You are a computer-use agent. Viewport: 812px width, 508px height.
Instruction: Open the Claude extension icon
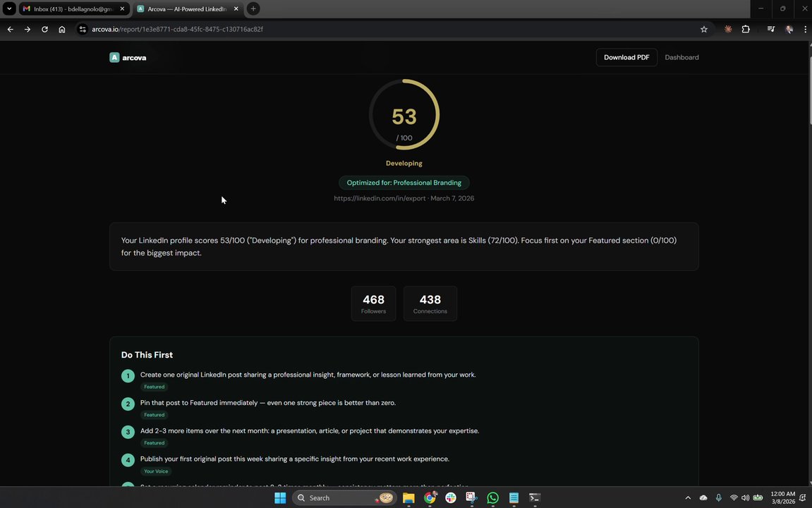pos(728,30)
